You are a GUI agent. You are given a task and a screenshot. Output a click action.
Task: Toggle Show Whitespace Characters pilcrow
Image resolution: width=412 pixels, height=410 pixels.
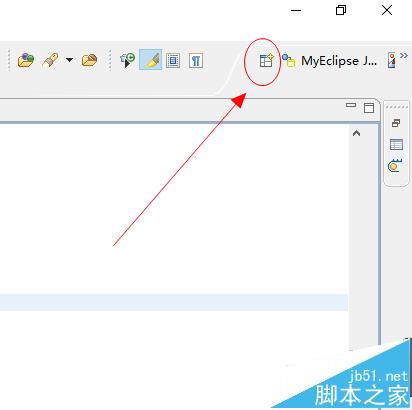pos(196,61)
